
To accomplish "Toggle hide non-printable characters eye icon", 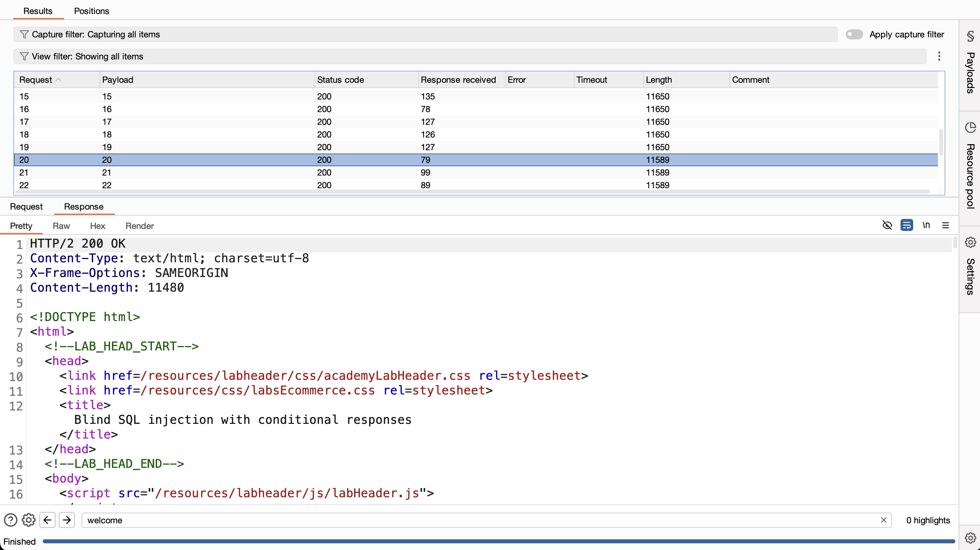I will click(x=887, y=225).
